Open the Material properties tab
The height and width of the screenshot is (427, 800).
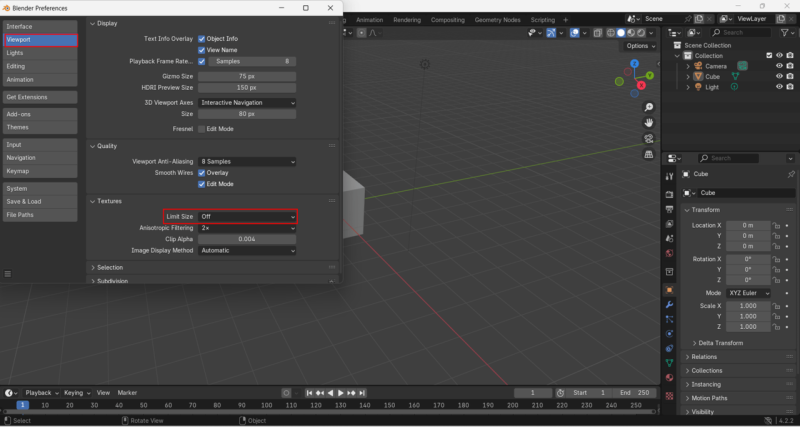tap(669, 378)
